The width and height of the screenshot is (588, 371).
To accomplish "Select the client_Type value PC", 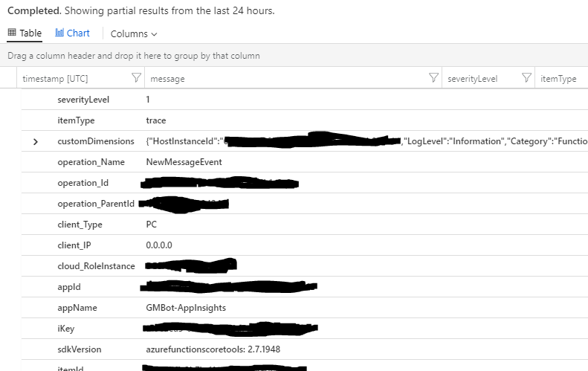I will (x=151, y=225).
